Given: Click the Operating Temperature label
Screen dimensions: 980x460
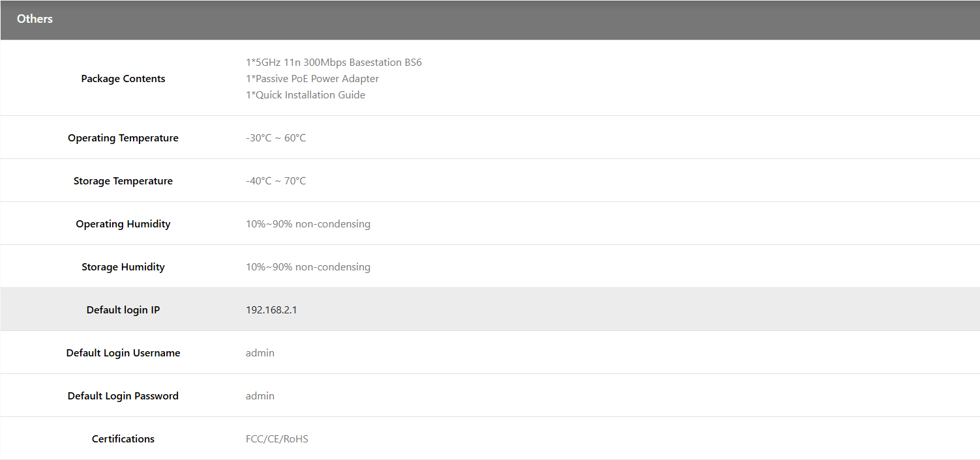Looking at the screenshot, I should (x=123, y=138).
